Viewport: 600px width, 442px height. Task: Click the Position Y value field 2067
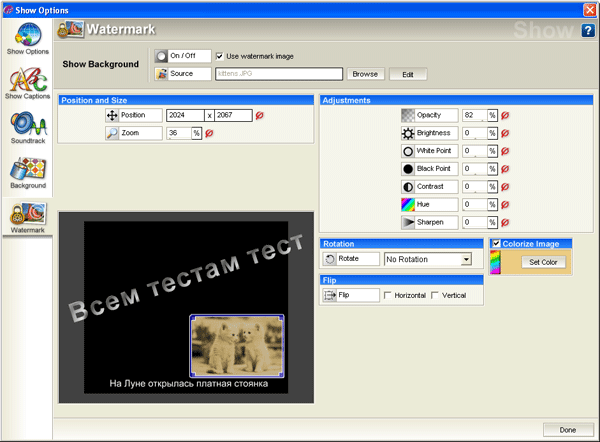[x=233, y=115]
